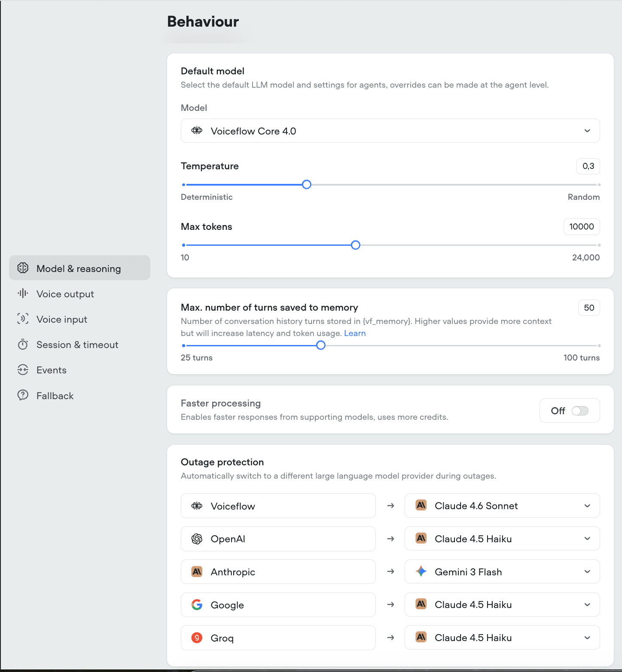622x672 pixels.
Task: Click the 100 turns label
Action: coord(581,357)
